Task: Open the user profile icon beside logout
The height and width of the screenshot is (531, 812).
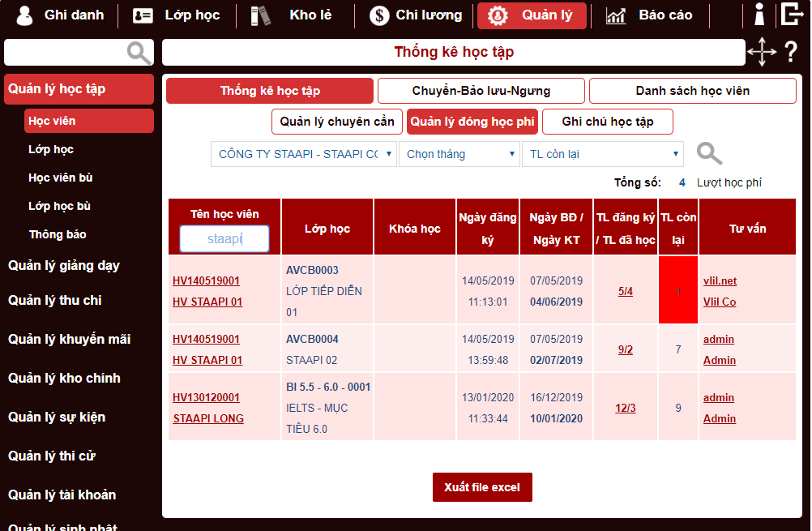Action: pos(759,14)
